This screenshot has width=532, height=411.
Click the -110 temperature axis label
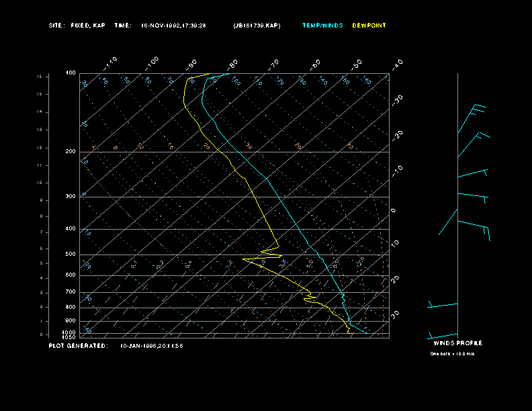click(x=111, y=62)
